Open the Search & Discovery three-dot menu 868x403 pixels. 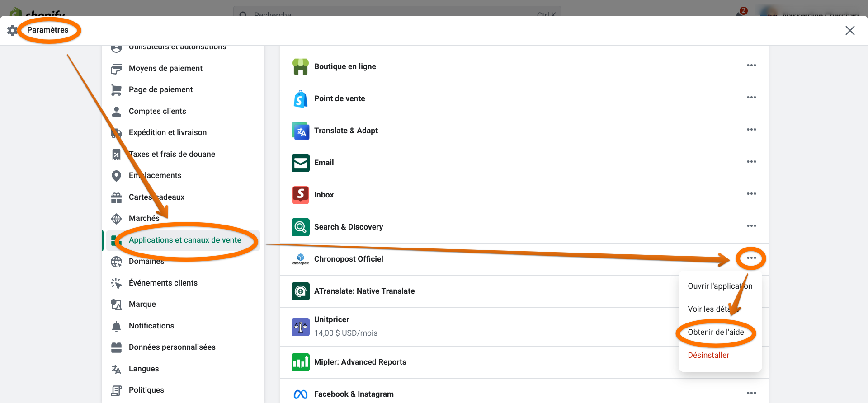751,226
